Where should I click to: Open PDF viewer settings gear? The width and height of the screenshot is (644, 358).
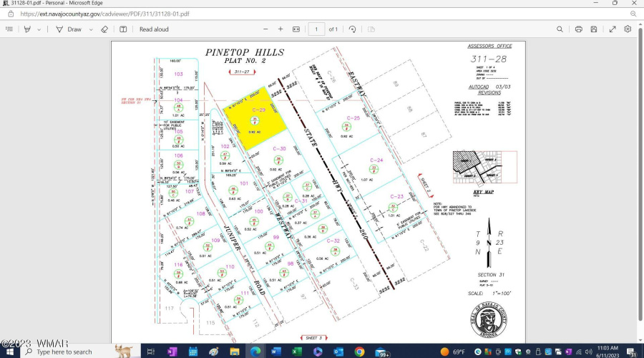coord(628,29)
